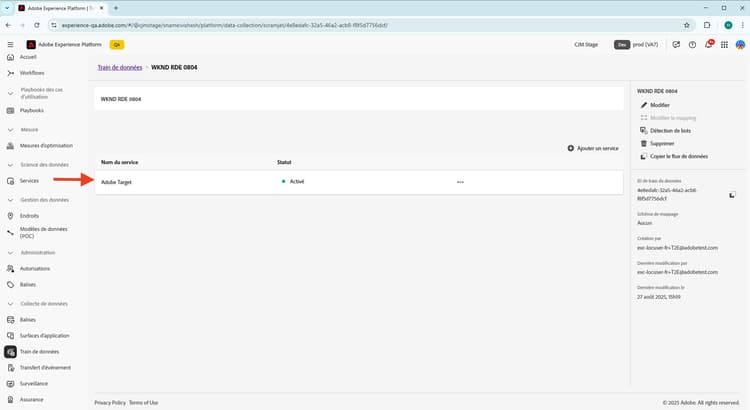
Task: Collapse the Collecte de données section
Action: point(10,304)
